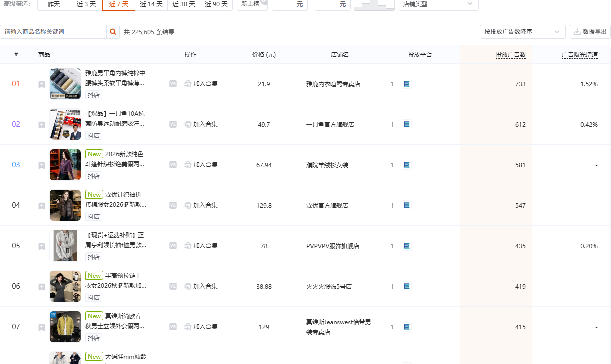Open store 火火火服饰5号店

click(x=329, y=287)
